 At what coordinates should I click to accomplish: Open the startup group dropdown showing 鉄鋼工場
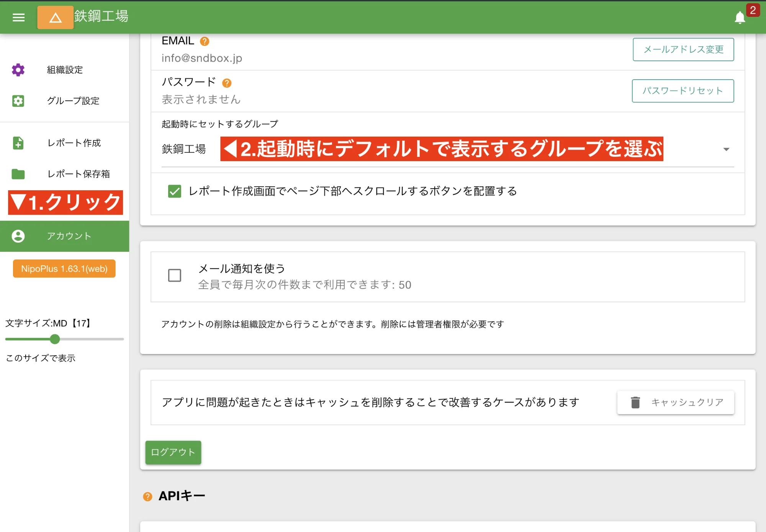tap(184, 149)
